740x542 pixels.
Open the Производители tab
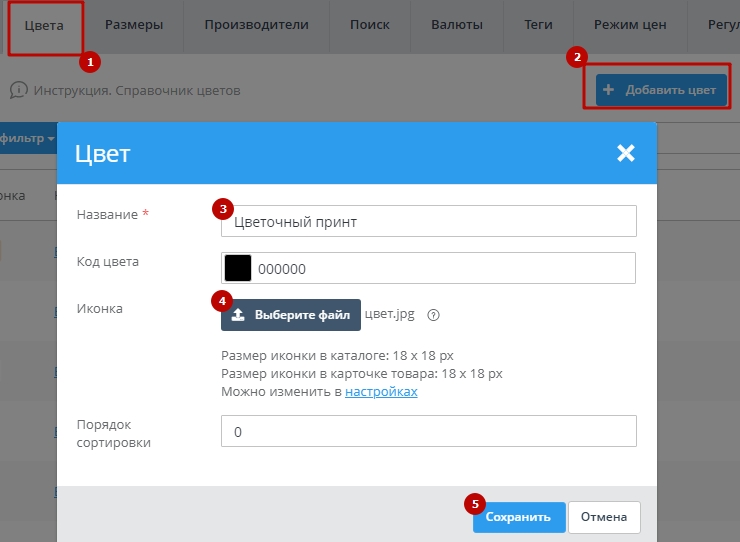[x=256, y=25]
